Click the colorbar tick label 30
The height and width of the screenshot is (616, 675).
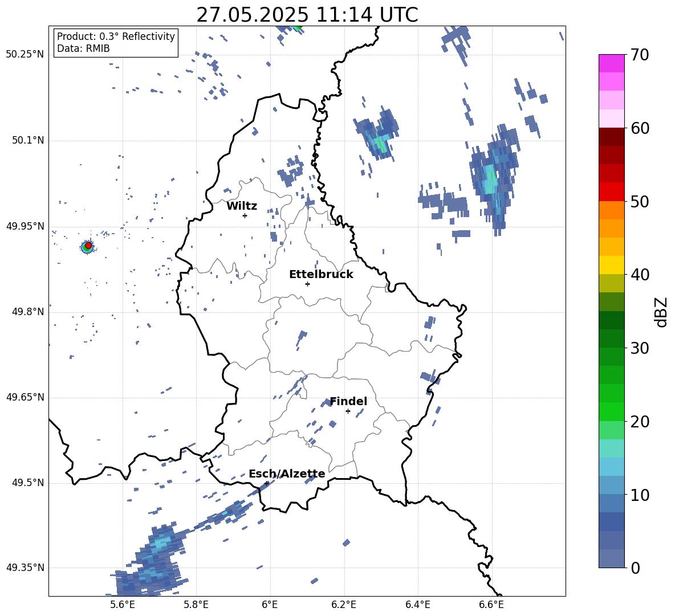(640, 348)
